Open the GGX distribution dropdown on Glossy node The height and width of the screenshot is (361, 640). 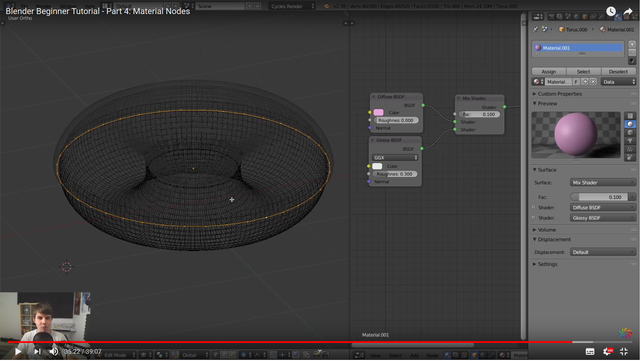click(395, 157)
